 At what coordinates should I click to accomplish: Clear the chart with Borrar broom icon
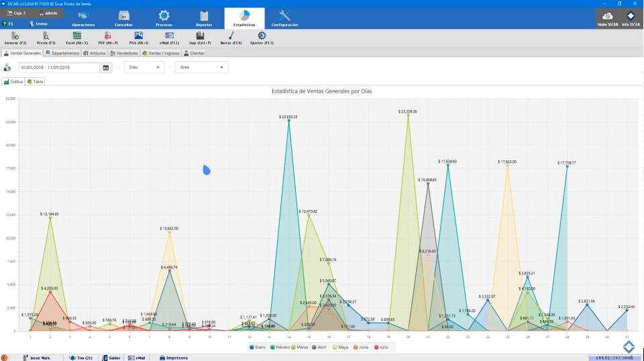pos(231,36)
